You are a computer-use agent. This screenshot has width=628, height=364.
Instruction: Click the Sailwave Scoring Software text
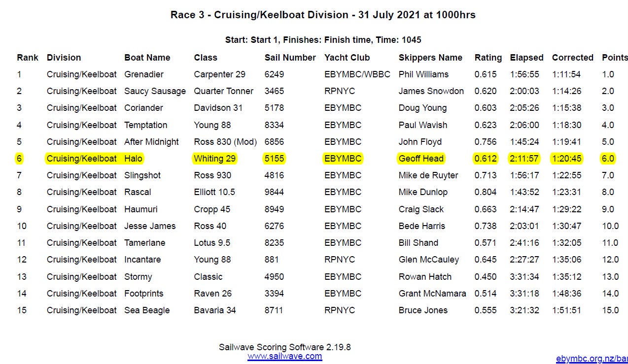click(x=284, y=347)
